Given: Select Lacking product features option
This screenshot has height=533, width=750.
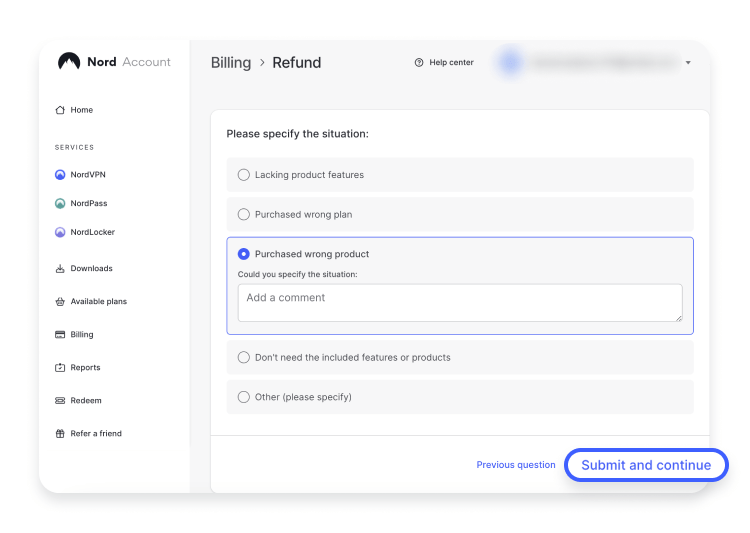Looking at the screenshot, I should [x=460, y=175].
